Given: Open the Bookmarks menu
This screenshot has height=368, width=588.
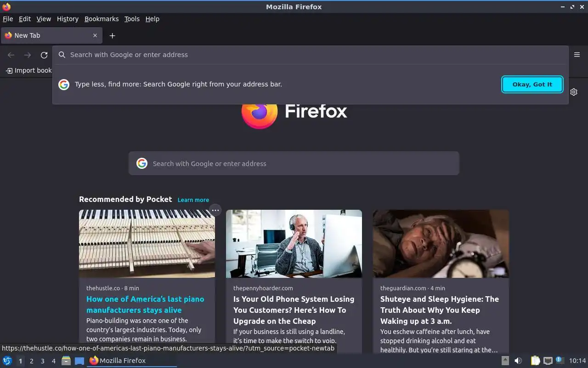Looking at the screenshot, I should point(102,19).
